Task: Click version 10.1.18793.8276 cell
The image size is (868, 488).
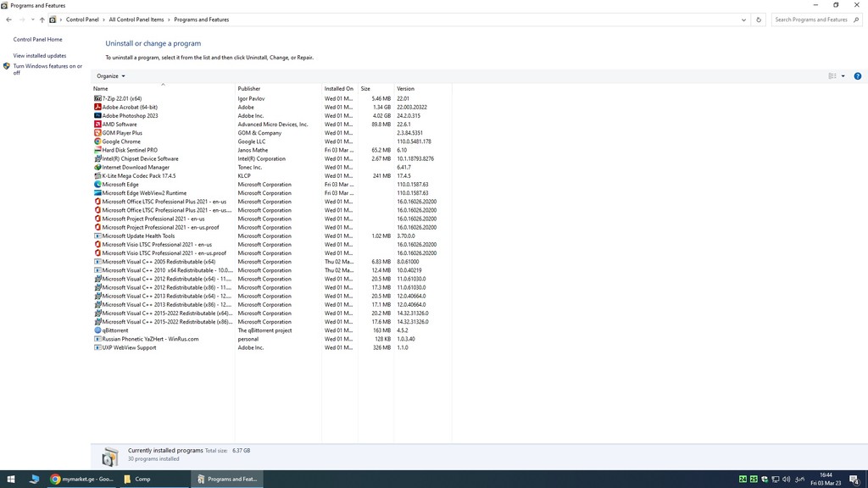Action: pyautogui.click(x=415, y=158)
